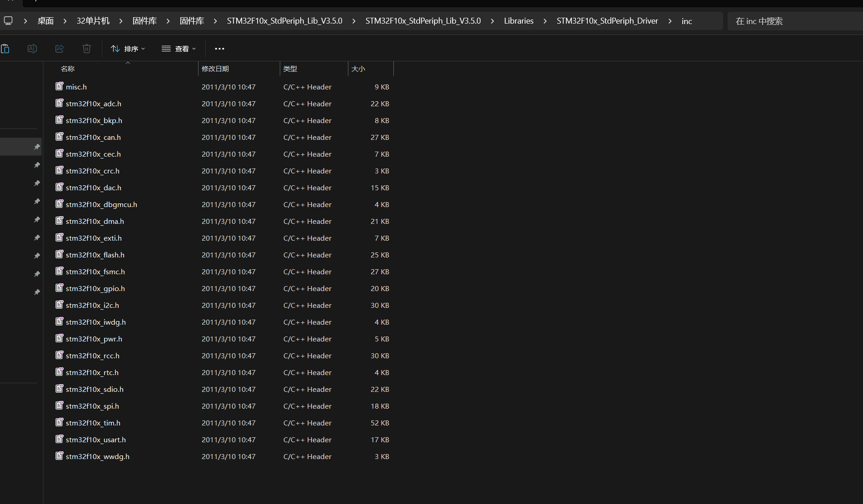This screenshot has width=863, height=504.
Task: Click the stm32f10x_i2c.h file icon
Action: (x=60, y=305)
